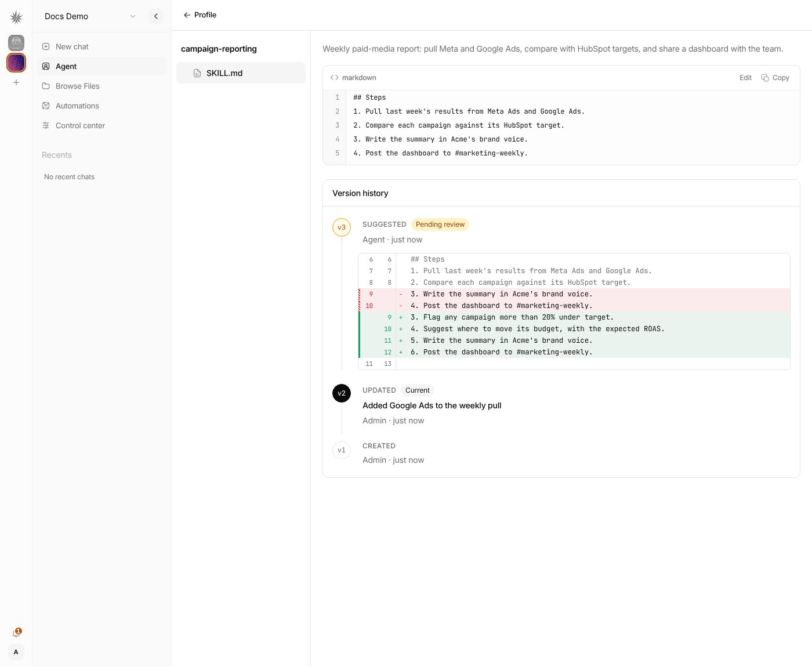This screenshot has width=812, height=667.
Task: Click added line 'Suggest where to move its budget'
Action: pos(574,329)
